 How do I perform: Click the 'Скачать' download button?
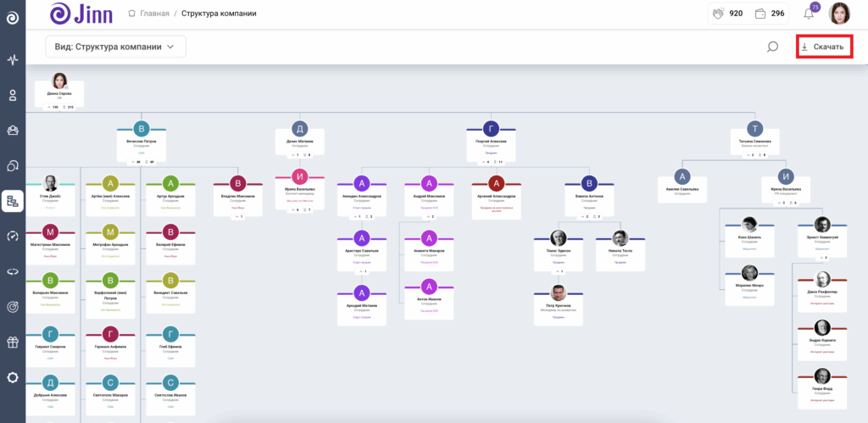click(x=824, y=47)
